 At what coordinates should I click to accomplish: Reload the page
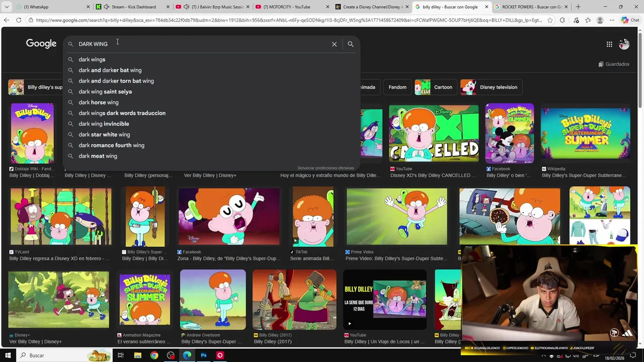pyautogui.click(x=19, y=20)
